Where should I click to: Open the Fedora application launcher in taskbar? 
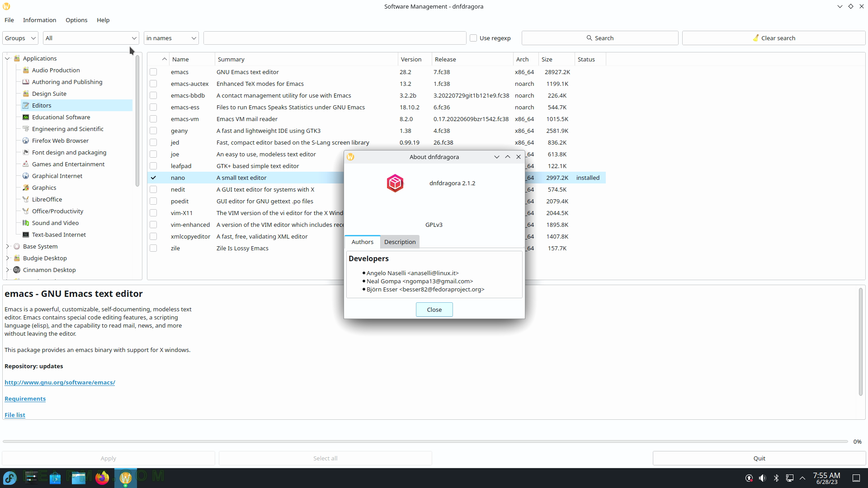[10, 478]
